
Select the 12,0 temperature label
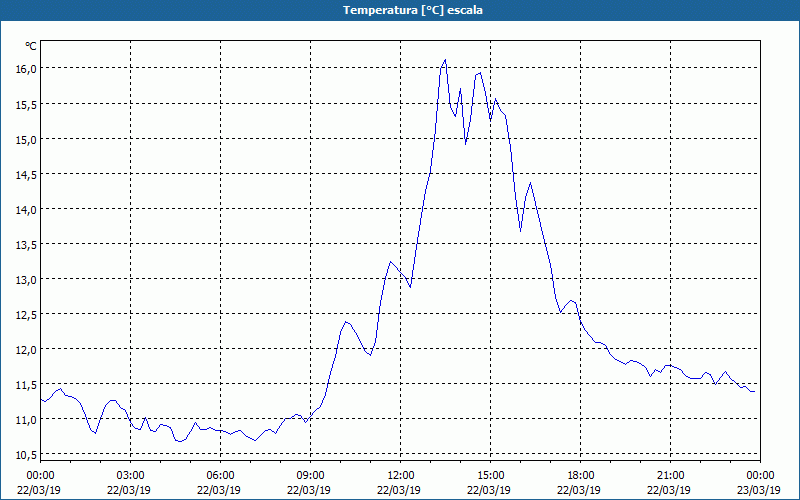point(26,349)
